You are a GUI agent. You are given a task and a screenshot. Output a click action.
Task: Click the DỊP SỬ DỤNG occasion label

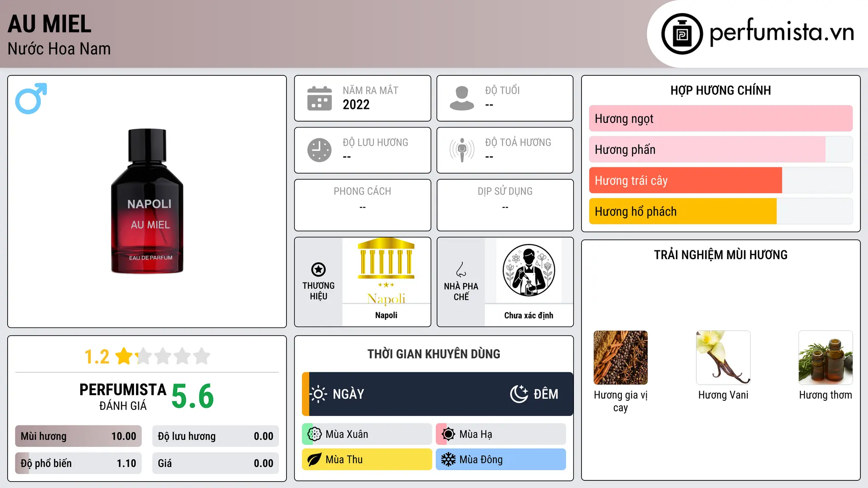tap(505, 191)
